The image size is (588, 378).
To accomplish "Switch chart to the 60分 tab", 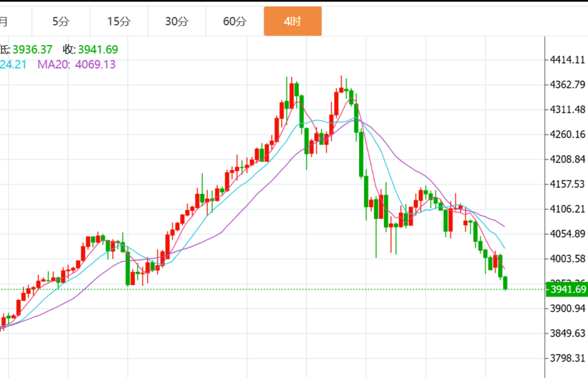I will pos(235,22).
